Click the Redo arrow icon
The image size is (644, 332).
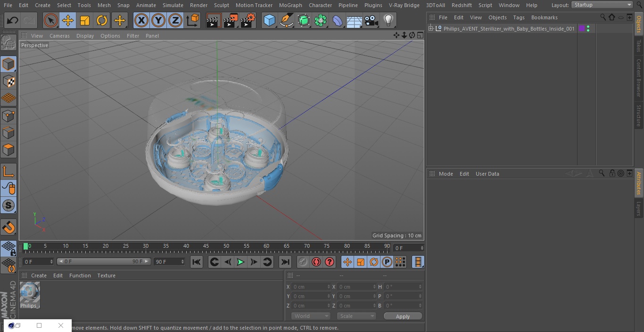(x=29, y=20)
